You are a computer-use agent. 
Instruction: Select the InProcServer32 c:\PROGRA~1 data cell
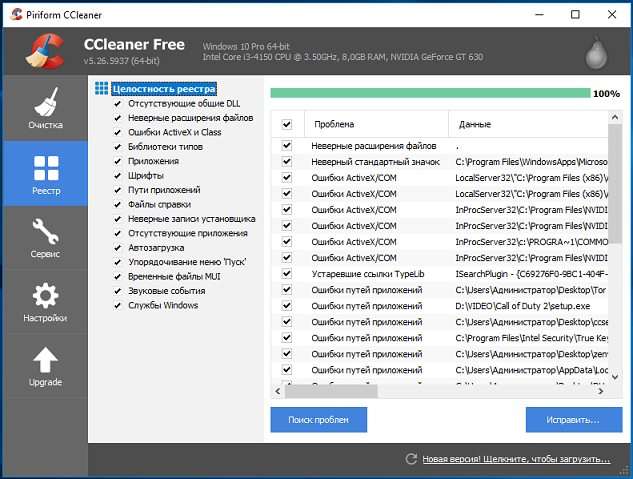[531, 242]
